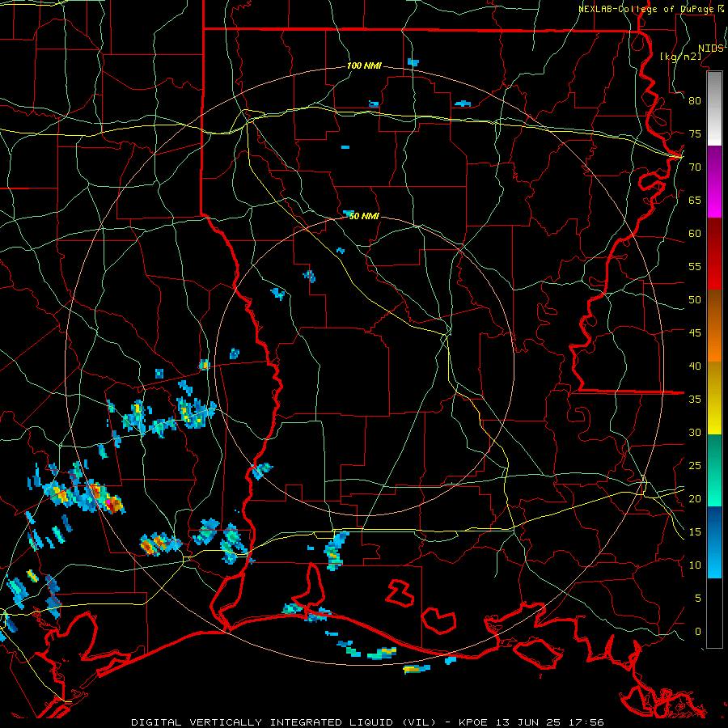The height and width of the screenshot is (728, 728).
Task: Click the '75' value on the color scale
Action: tap(695, 133)
